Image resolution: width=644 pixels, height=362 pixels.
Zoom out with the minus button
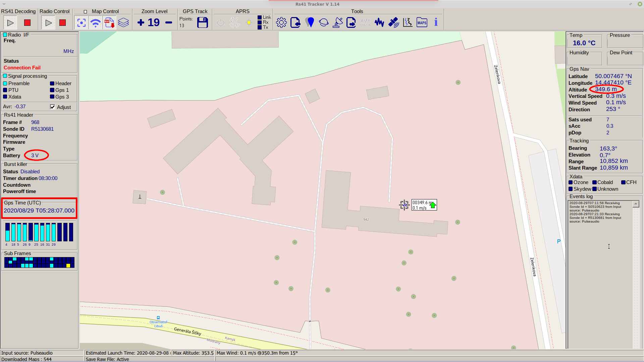point(169,23)
